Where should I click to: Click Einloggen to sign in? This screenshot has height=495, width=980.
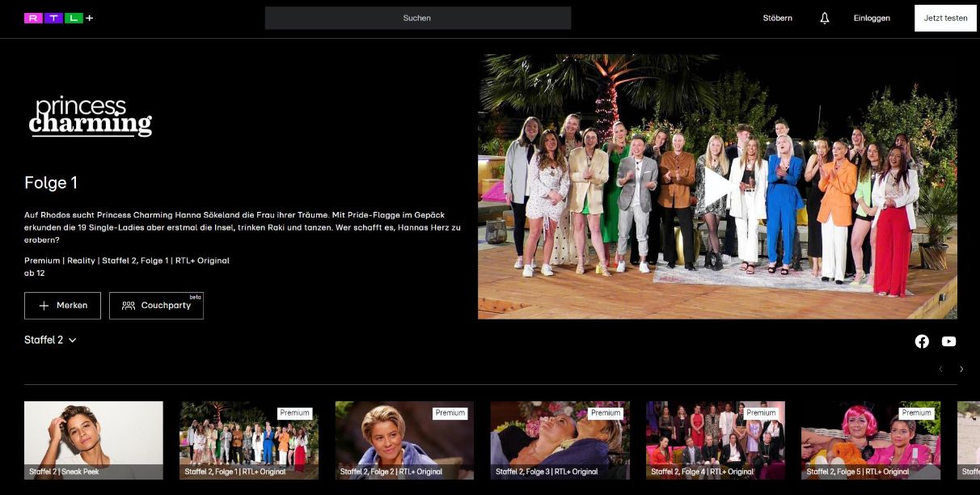[x=872, y=18]
